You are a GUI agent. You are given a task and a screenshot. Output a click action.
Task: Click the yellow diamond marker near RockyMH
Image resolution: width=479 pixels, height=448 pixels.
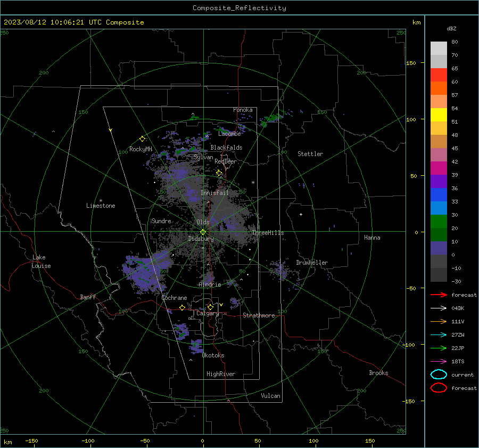(x=142, y=139)
